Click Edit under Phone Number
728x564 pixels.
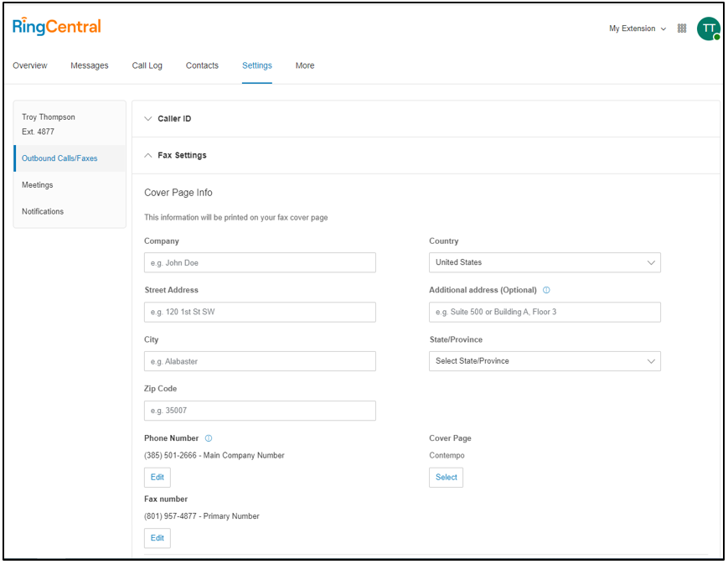click(157, 478)
